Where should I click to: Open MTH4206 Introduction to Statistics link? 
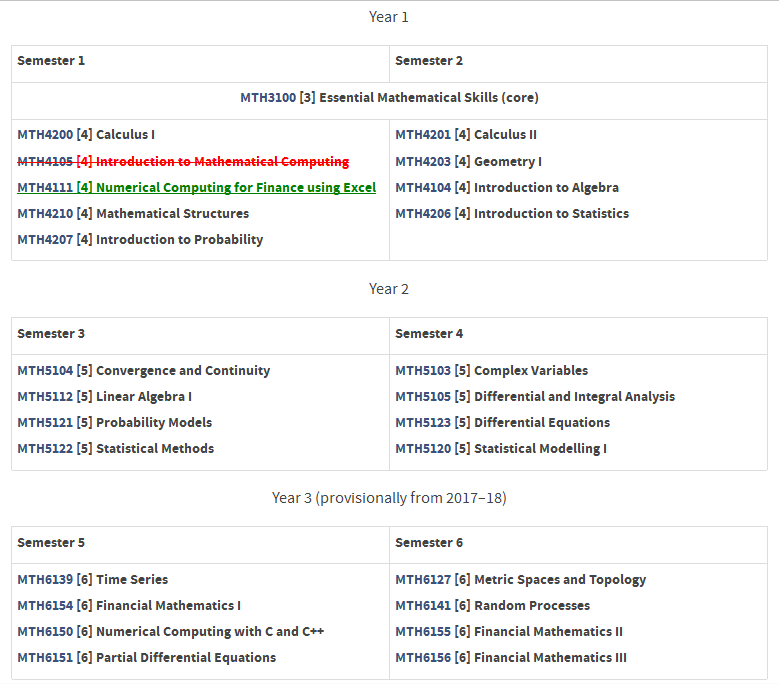click(x=512, y=214)
